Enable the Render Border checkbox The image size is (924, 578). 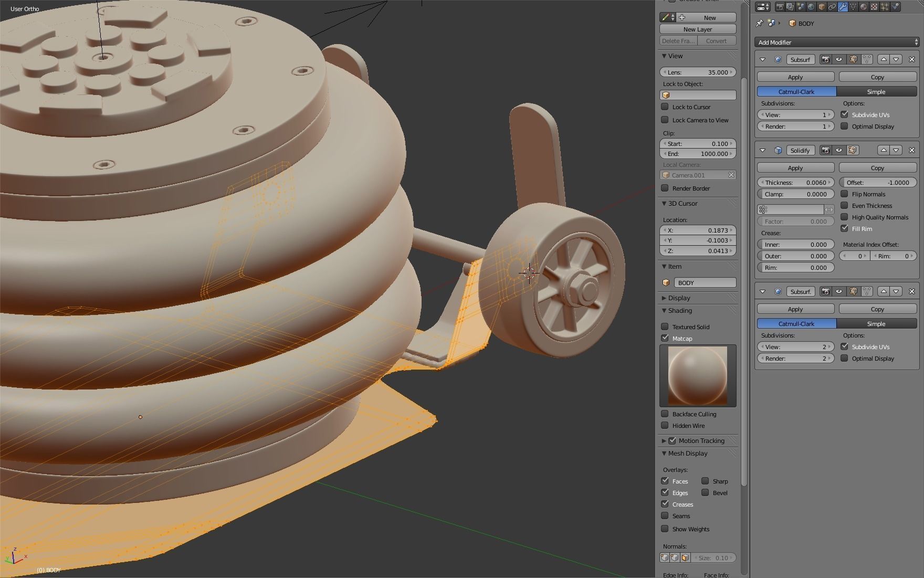click(665, 188)
